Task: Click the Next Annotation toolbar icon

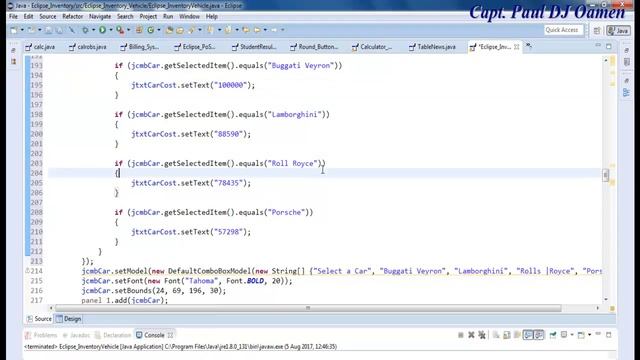Action: pyautogui.click(x=211, y=30)
